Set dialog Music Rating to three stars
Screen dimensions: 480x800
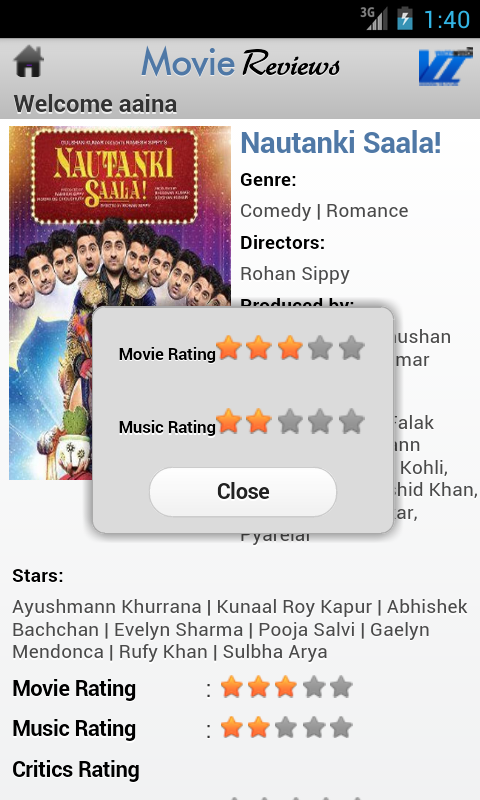pos(290,421)
